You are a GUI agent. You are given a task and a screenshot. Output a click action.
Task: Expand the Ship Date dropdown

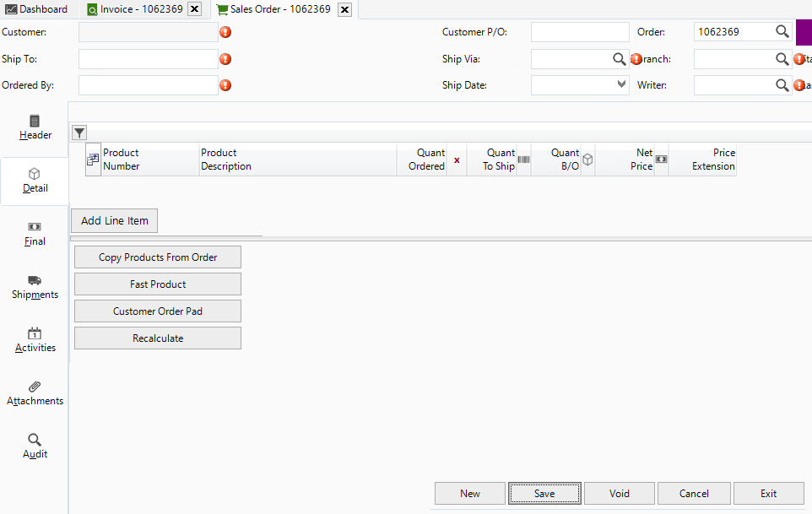(x=621, y=84)
